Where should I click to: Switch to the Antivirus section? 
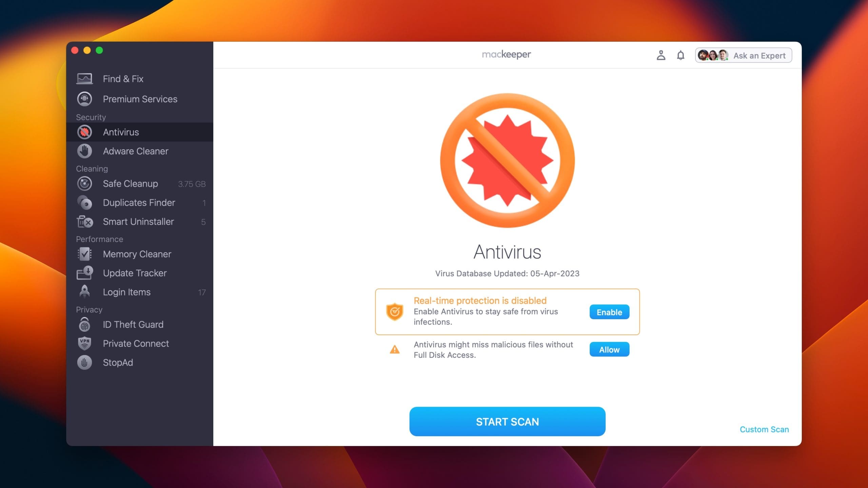tap(121, 132)
